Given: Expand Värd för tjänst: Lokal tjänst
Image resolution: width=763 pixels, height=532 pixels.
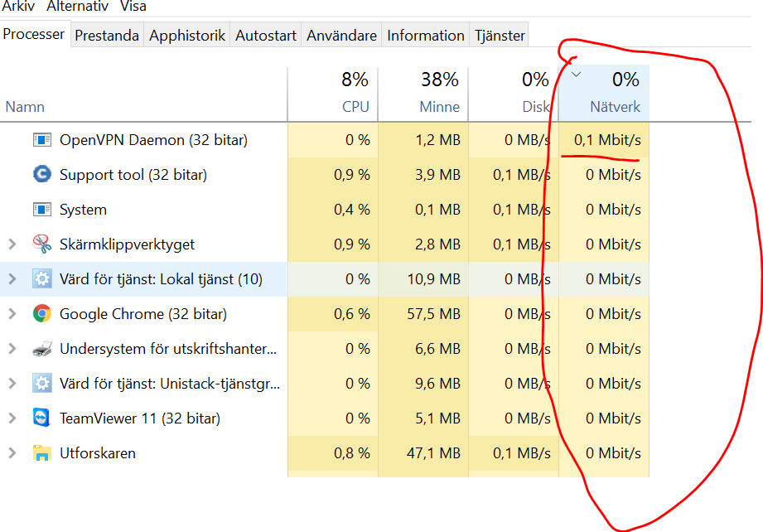Looking at the screenshot, I should click(12, 279).
